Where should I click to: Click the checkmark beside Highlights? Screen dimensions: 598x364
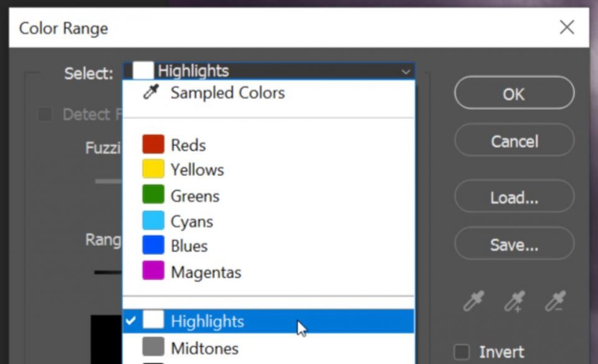(131, 321)
